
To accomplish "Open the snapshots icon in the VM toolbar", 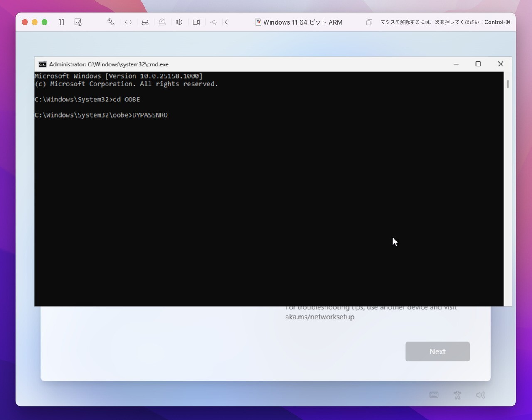I will 78,22.
